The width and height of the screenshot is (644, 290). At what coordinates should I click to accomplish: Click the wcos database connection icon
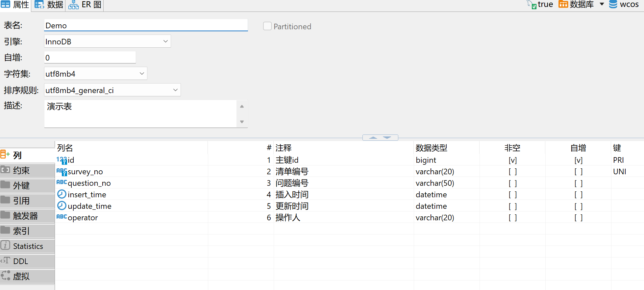613,4
